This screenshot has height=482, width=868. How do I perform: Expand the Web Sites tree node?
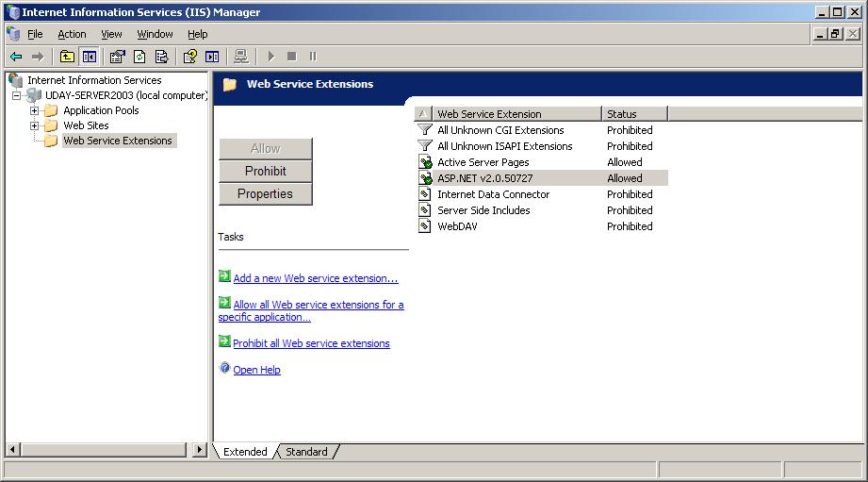coord(34,125)
